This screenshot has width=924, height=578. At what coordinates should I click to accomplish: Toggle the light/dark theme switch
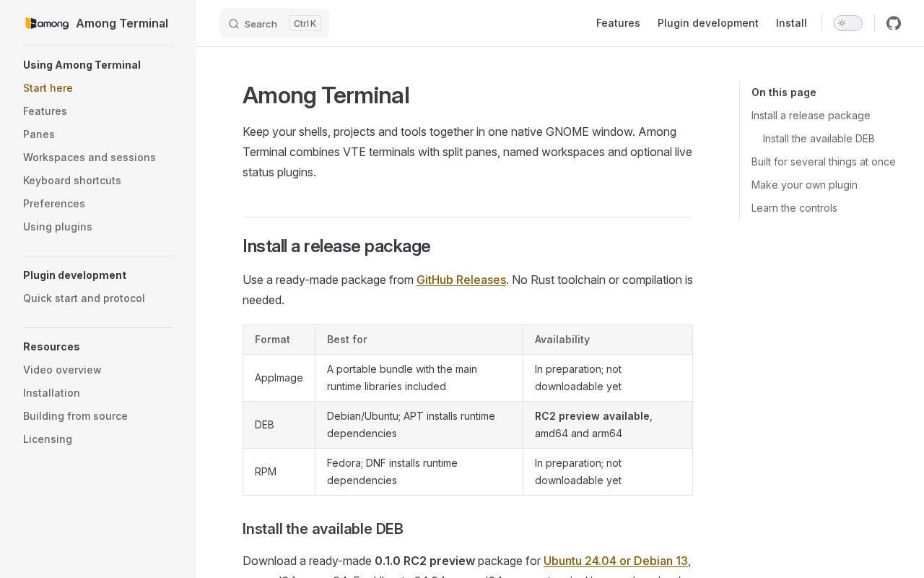pyautogui.click(x=848, y=23)
